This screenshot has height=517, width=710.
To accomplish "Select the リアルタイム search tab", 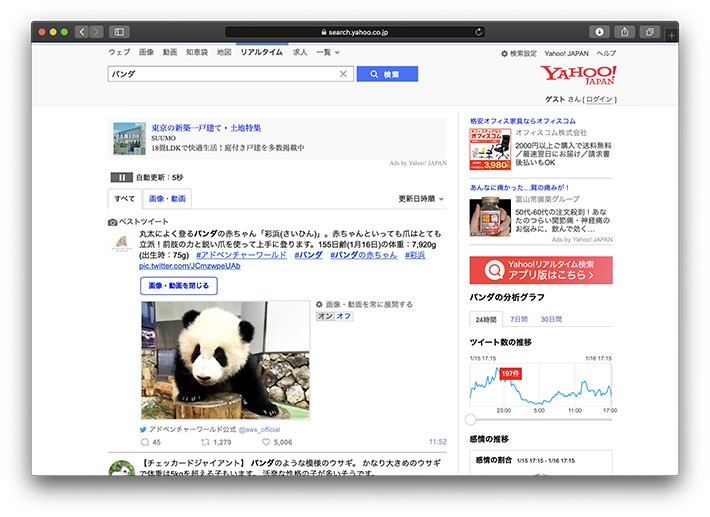I will coord(262,53).
